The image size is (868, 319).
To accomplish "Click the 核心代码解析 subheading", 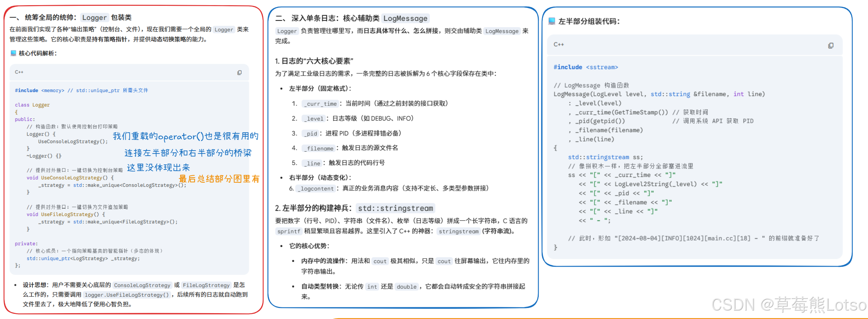I will 38,53.
